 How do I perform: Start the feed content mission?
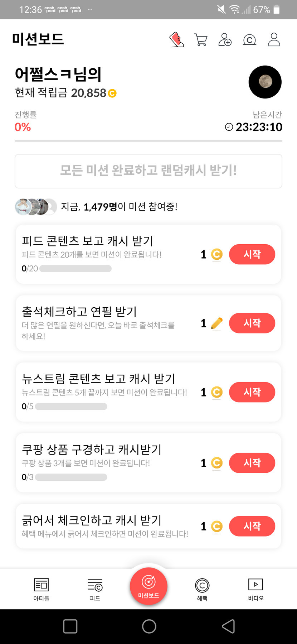tap(252, 254)
